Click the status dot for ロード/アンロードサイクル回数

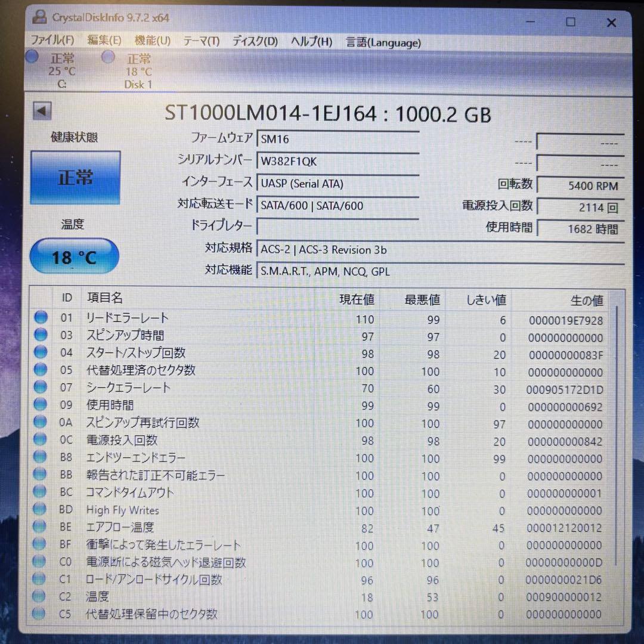point(39,578)
